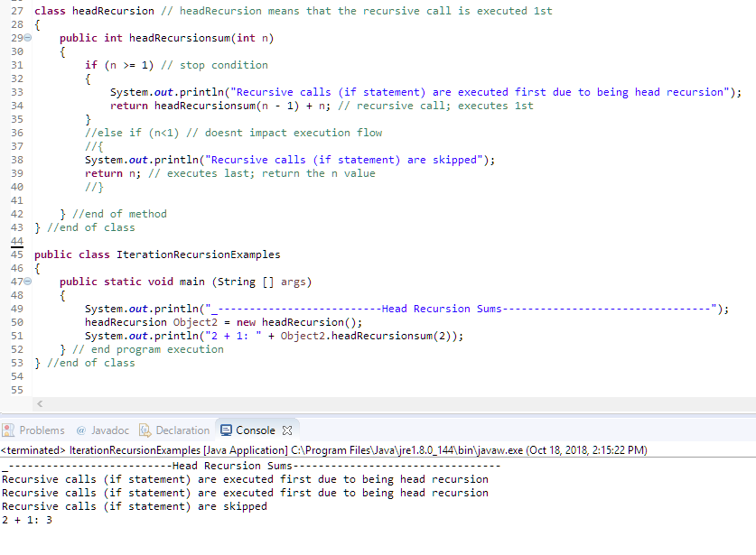Collapse the main method fold marker
Image resolution: width=756 pixels, height=555 pixels.
pyautogui.click(x=28, y=282)
